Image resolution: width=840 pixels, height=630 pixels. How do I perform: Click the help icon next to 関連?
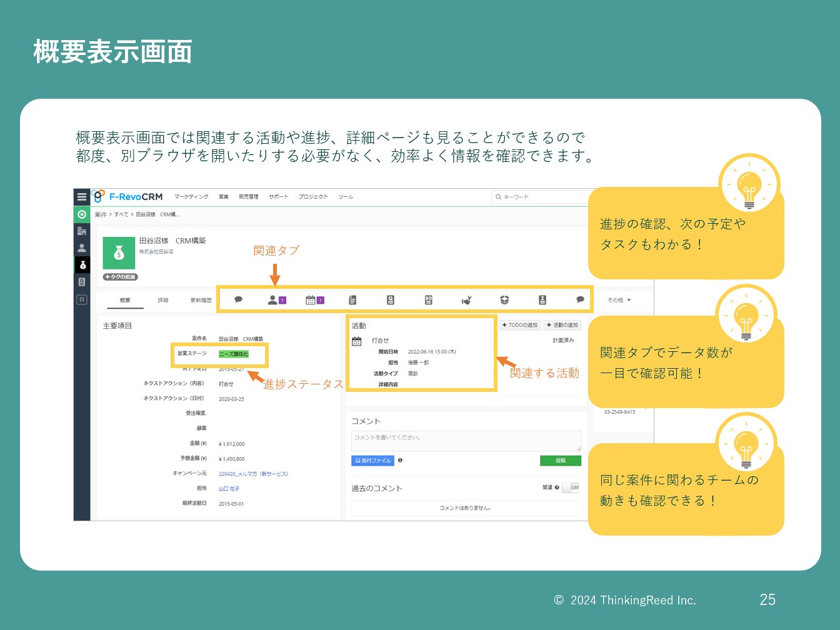557,487
